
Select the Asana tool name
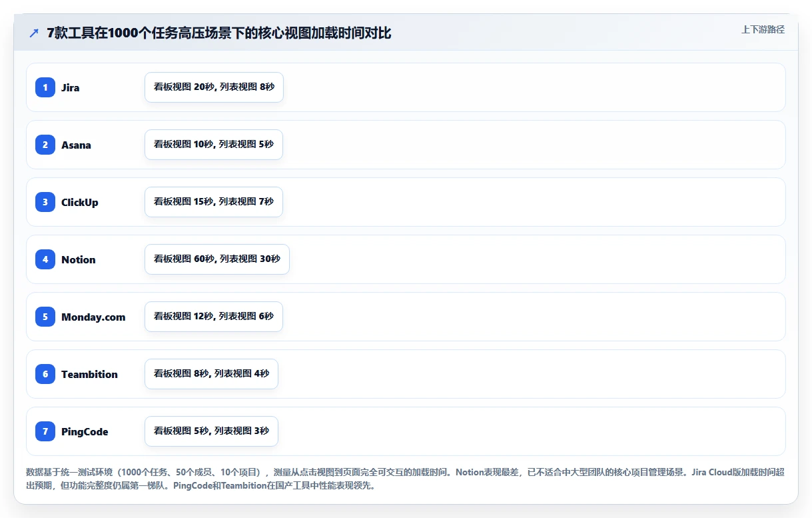click(76, 145)
